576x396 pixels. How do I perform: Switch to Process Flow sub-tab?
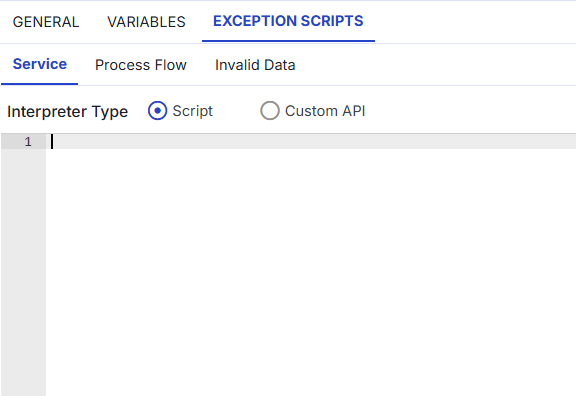tap(141, 65)
